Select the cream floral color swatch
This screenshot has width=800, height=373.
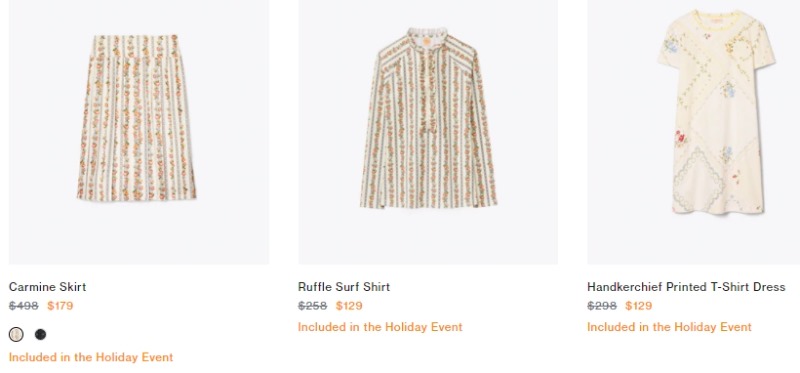[x=16, y=334]
